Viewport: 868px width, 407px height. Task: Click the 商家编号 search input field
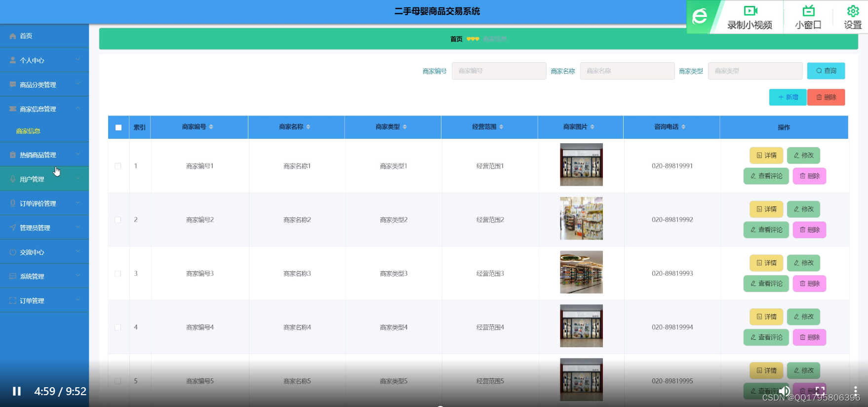pos(499,71)
